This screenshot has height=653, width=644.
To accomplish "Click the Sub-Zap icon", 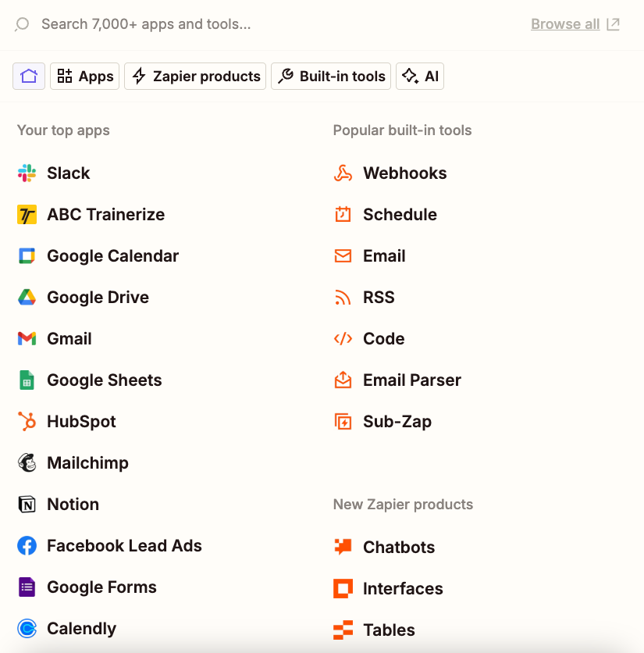I will 343,421.
